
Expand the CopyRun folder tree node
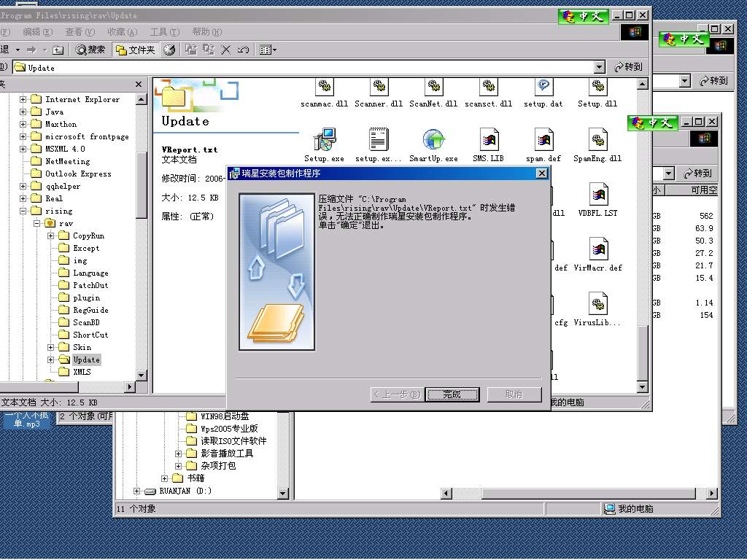51,236
